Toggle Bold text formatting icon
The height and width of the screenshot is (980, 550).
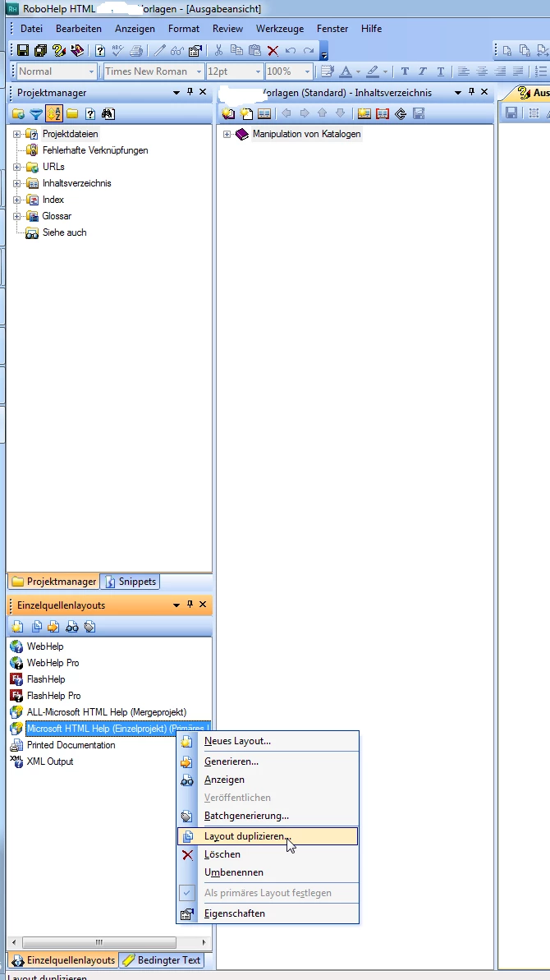click(405, 71)
